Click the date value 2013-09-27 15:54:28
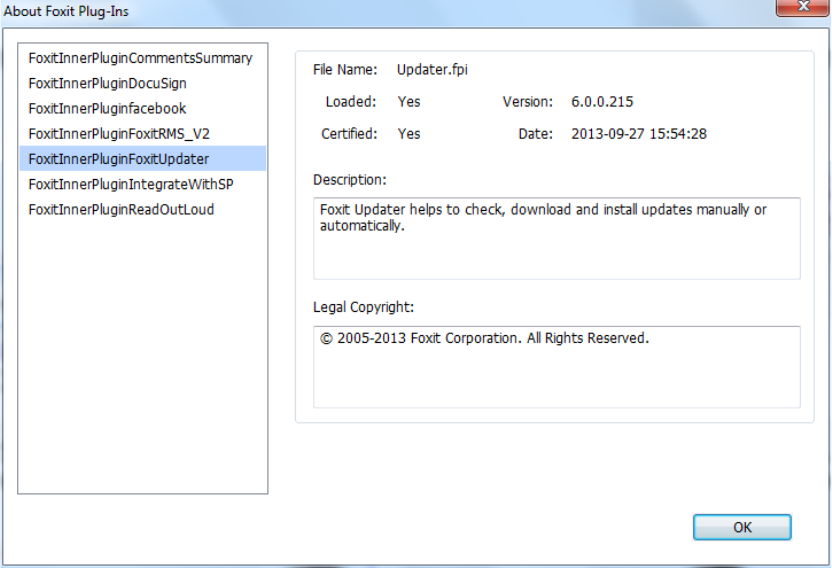 [x=639, y=134]
